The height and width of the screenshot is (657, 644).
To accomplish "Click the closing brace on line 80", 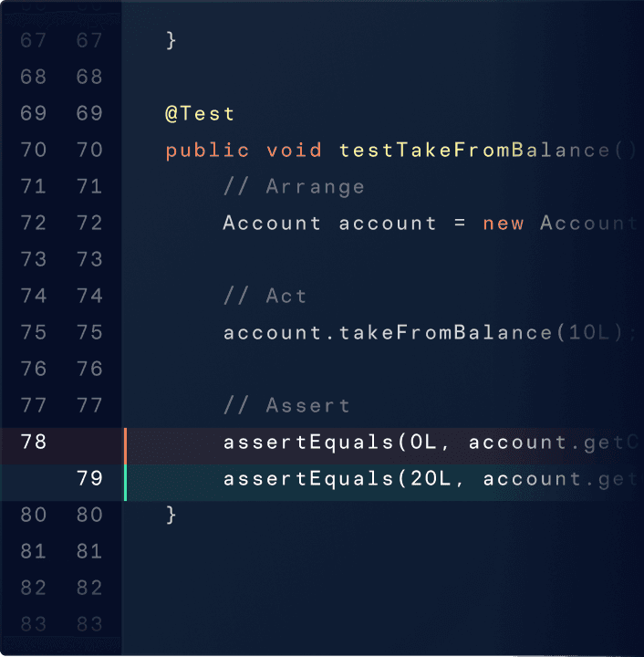I will (171, 516).
